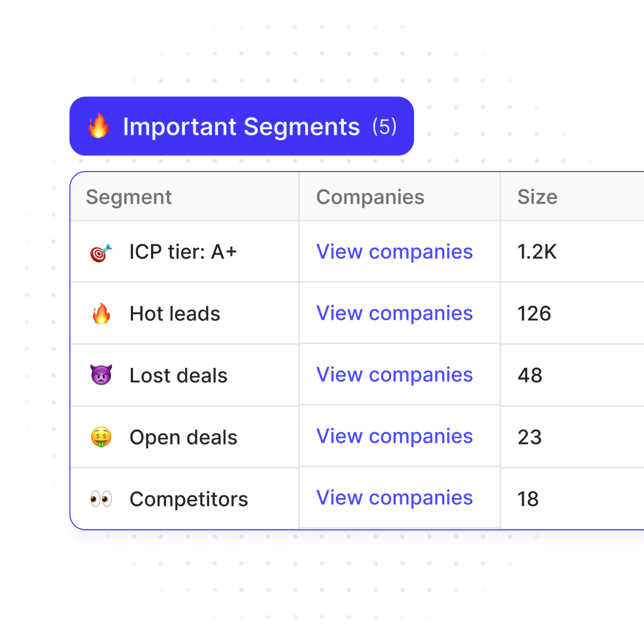This screenshot has width=644, height=644.
Task: Select the Important Segments header button
Action: click(241, 126)
